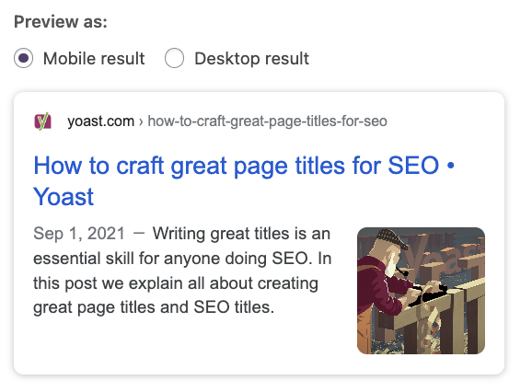Open the carpenter illustration thumbnail
The image size is (532, 392).
coord(421,291)
